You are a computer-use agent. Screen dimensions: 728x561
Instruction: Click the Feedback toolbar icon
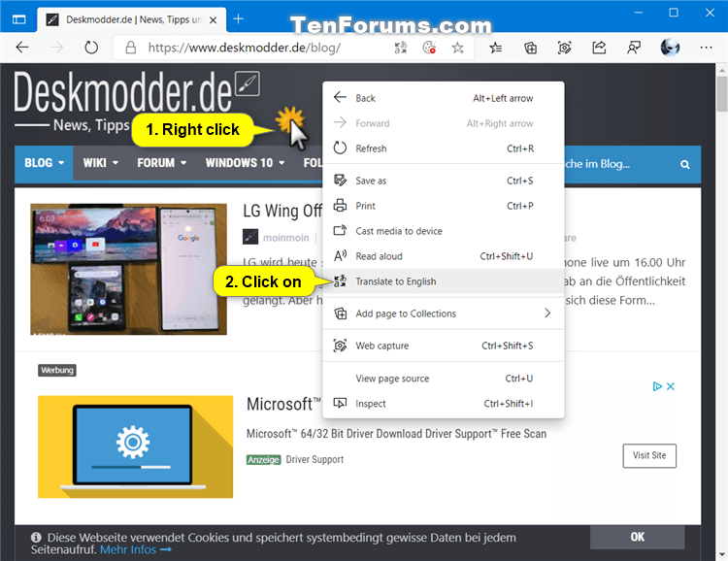(x=634, y=48)
